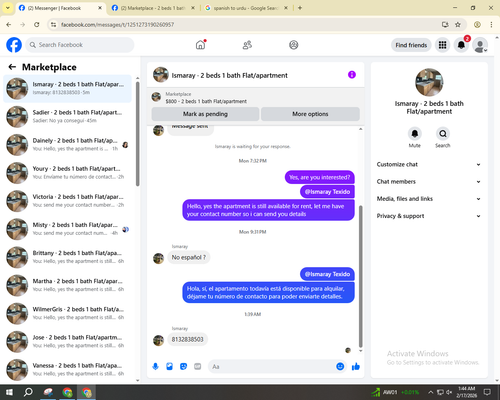Expand Customize chat section
The height and width of the screenshot is (400, 500).
[x=429, y=164]
